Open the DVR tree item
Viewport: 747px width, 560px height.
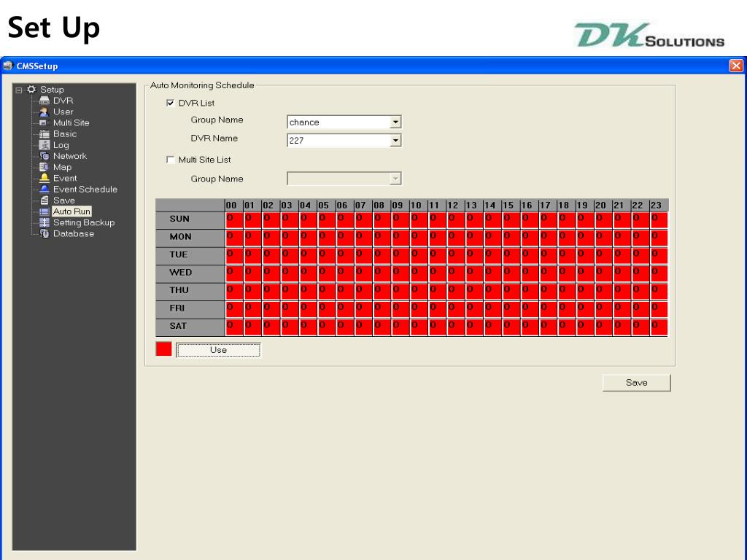pyautogui.click(x=63, y=101)
